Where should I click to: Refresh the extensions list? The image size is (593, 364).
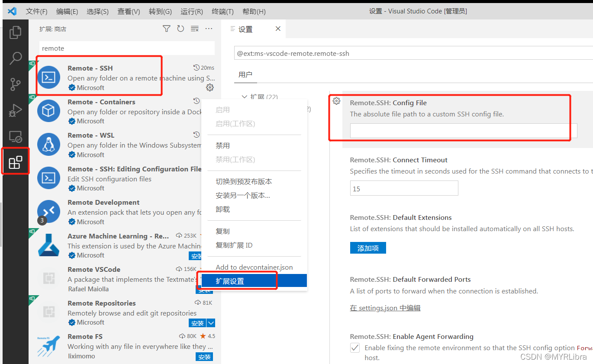click(180, 29)
